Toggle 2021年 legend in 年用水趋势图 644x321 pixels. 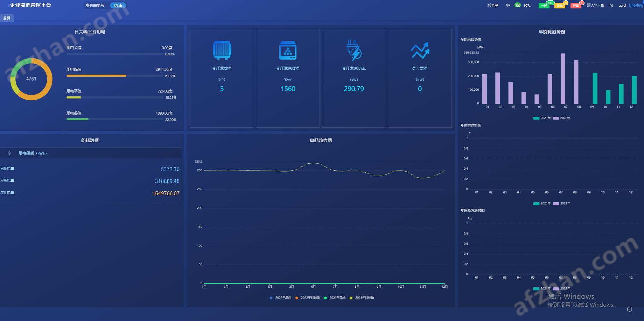tap(542, 204)
